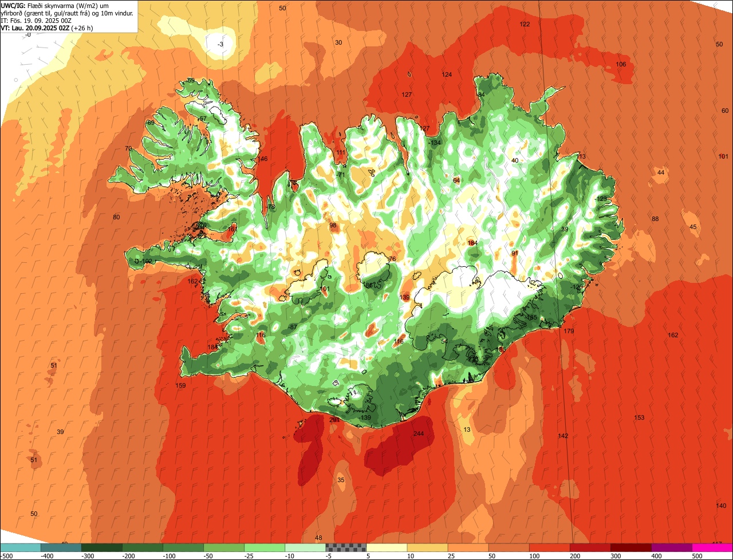
Task: Click the legend label 500
Action: 697,556
